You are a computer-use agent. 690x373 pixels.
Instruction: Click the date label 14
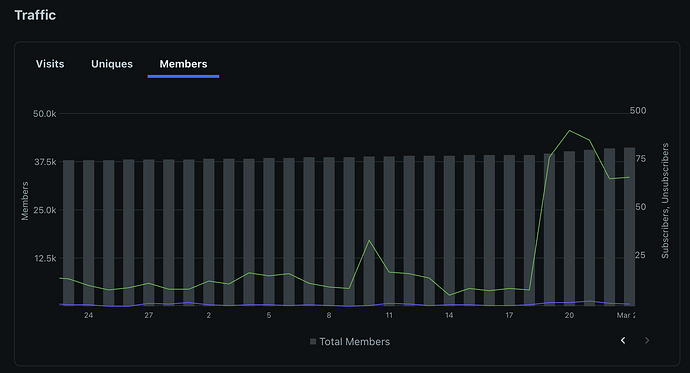pyautogui.click(x=449, y=315)
